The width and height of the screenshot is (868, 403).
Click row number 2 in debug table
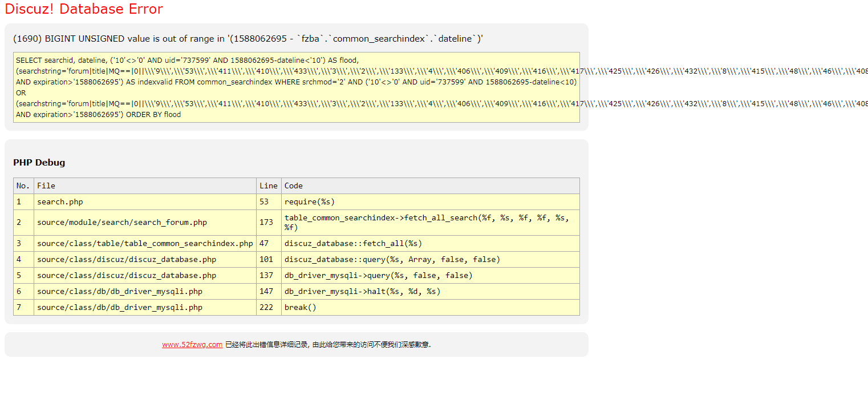coord(23,223)
